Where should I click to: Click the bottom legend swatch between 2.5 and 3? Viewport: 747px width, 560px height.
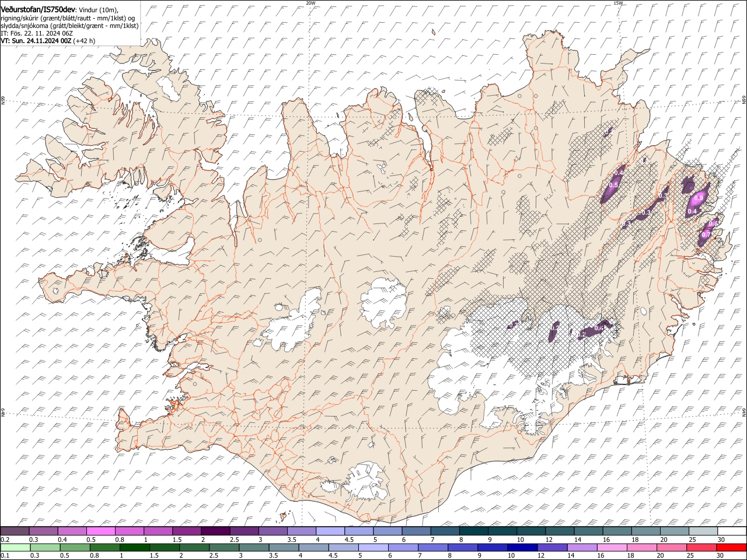pyautogui.click(x=225, y=547)
